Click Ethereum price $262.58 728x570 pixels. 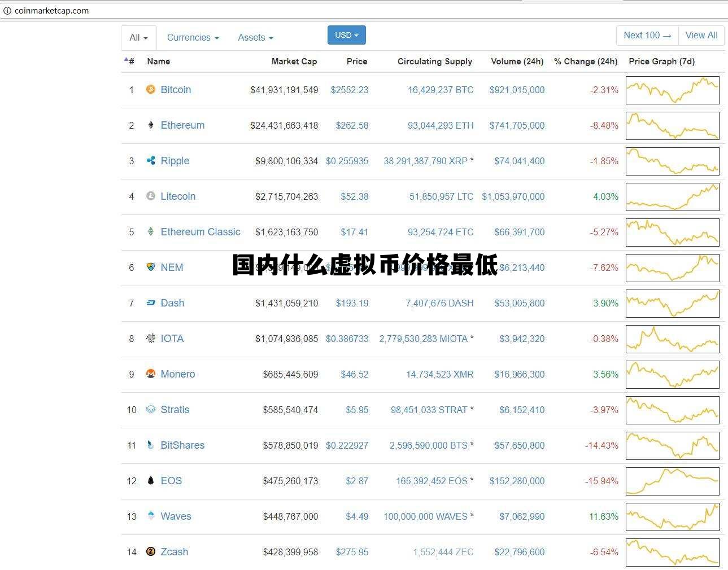352,125
